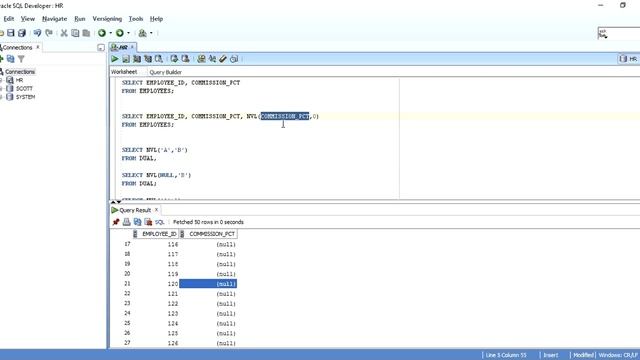Open the Navigate menu

(x=54, y=19)
